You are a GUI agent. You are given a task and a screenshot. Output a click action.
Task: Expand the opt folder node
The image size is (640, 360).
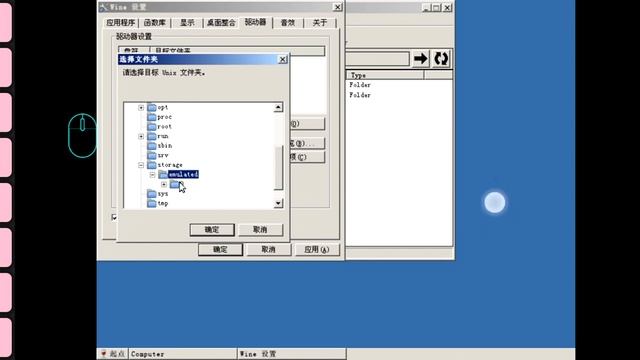[141, 108]
